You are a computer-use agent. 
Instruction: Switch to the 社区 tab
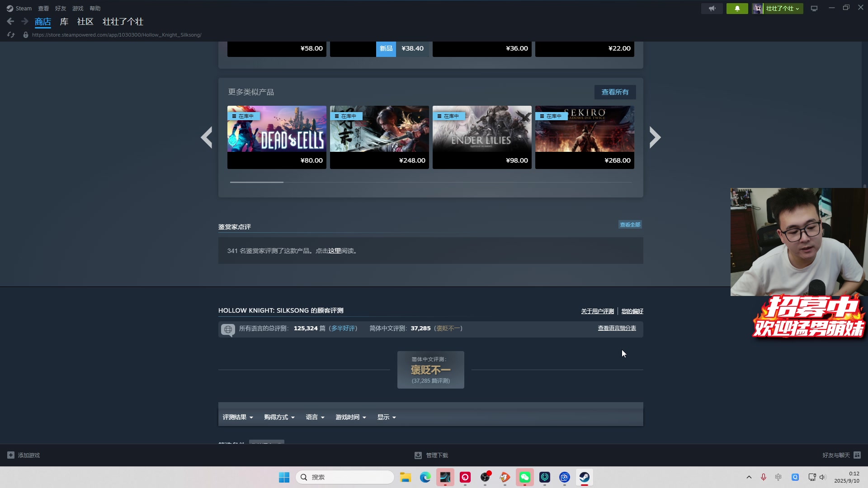(85, 22)
